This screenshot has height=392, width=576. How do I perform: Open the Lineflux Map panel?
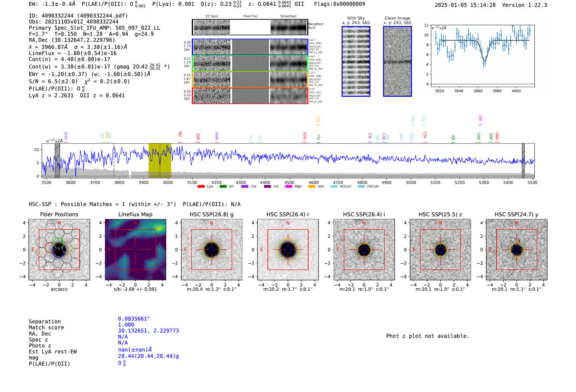click(x=135, y=250)
